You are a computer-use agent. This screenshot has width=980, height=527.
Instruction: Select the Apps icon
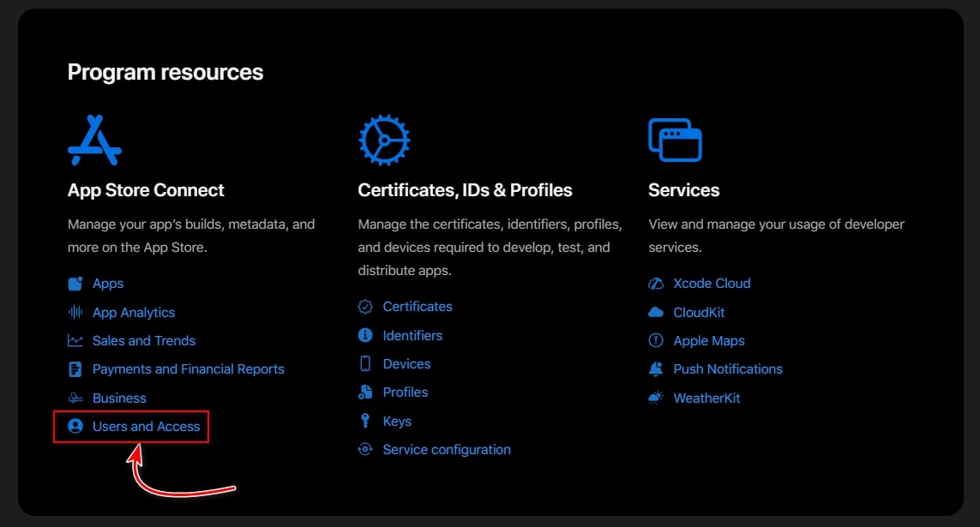75,283
